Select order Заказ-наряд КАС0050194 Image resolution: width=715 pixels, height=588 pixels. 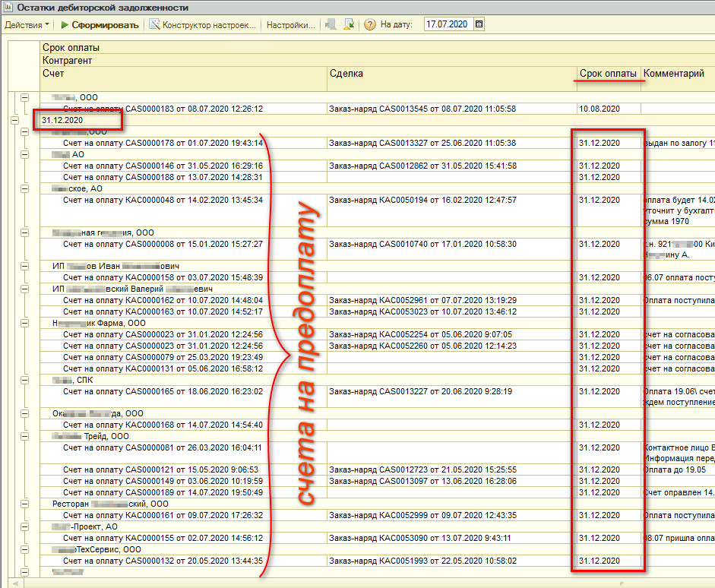coord(422,200)
